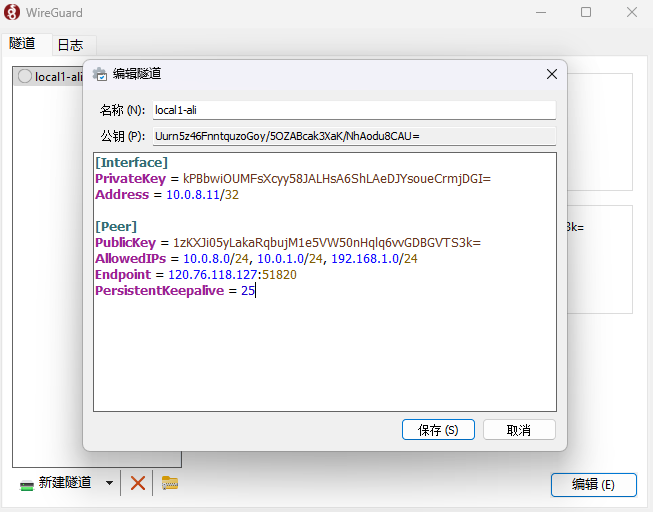
Task: Click the local1-ali tunnel status circle icon
Action: pos(25,77)
